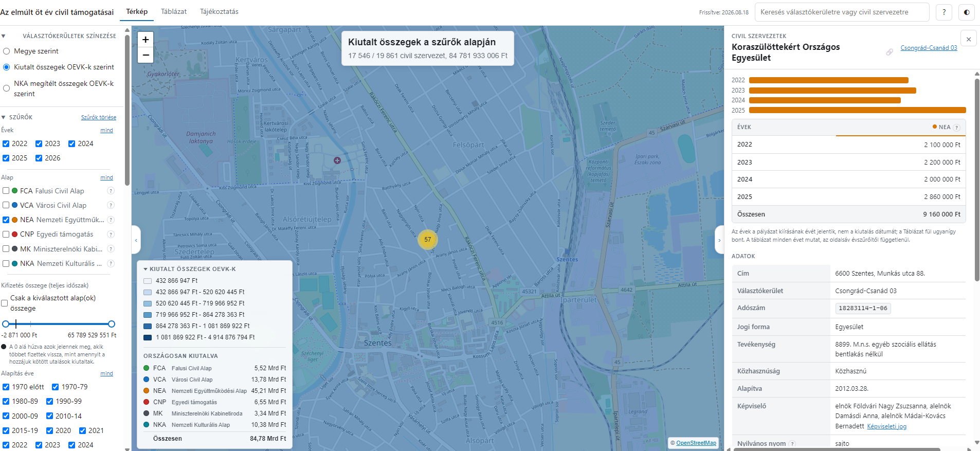This screenshot has width=980, height=451.
Task: Open the help question mark button
Action: [943, 12]
